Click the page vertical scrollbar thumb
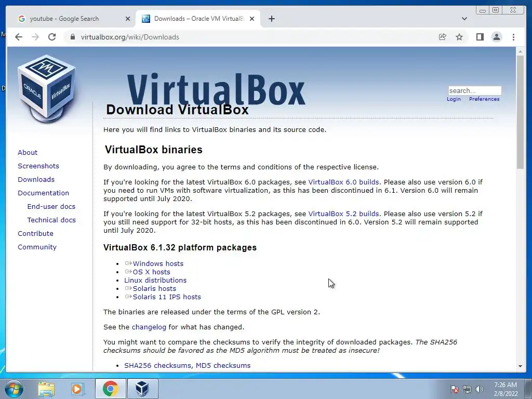 click(x=520, y=112)
